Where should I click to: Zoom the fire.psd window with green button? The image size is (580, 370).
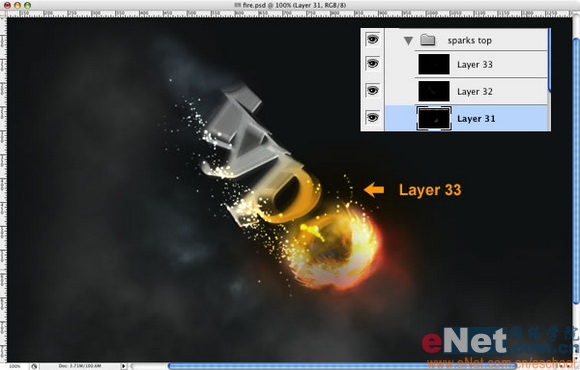(x=28, y=6)
